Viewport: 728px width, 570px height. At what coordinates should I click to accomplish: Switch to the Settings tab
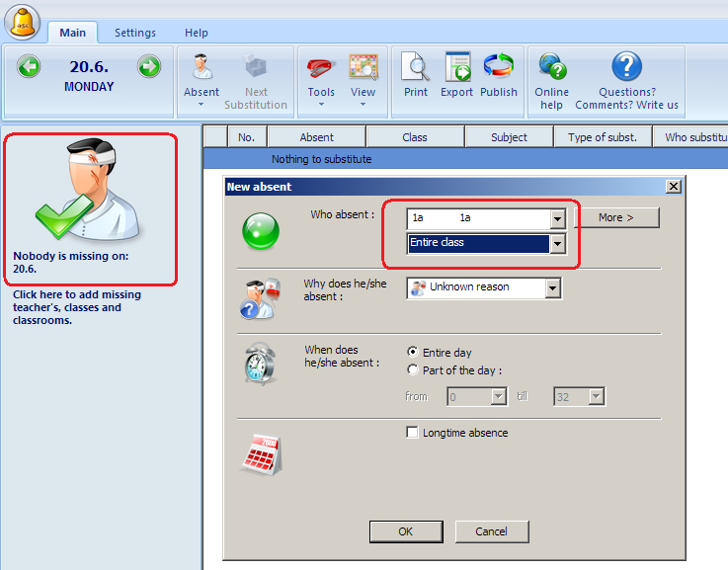[x=135, y=33]
